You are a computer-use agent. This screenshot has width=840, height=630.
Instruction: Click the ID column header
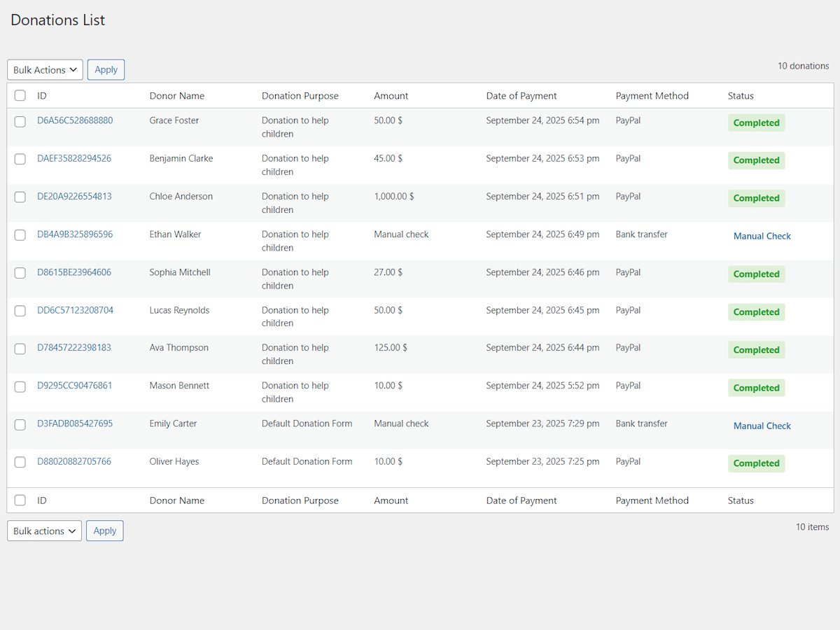[x=42, y=95]
